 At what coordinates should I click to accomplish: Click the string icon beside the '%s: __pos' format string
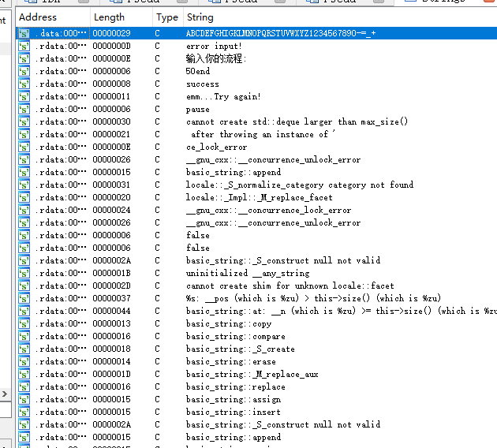tap(24, 298)
